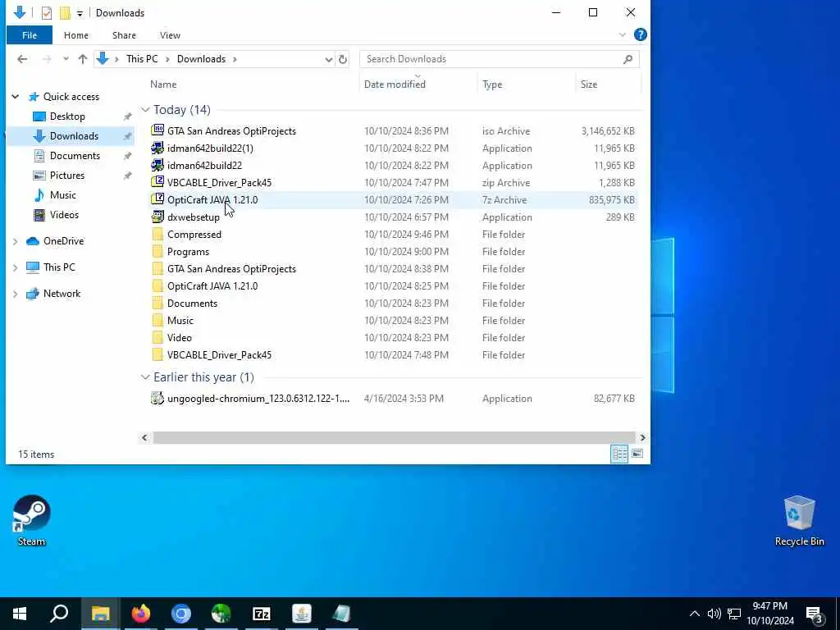The width and height of the screenshot is (840, 630).
Task: Open the File ribbon tab
Action: [x=30, y=35]
